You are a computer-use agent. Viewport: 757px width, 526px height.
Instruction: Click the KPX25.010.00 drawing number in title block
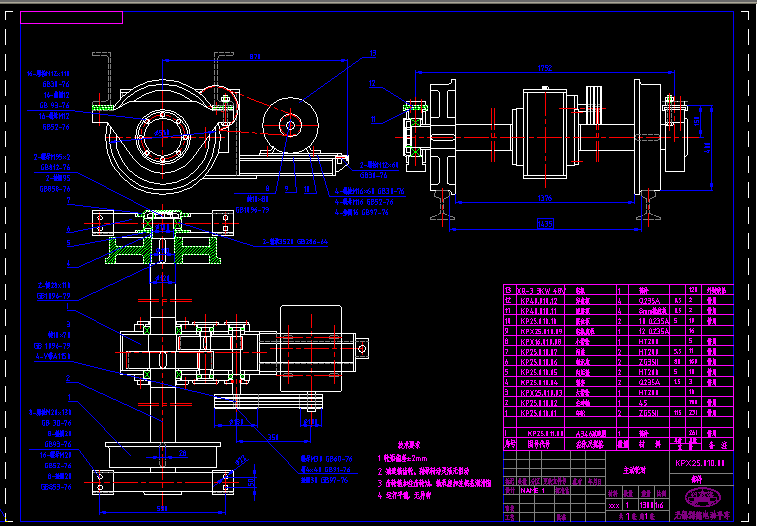coord(699,463)
